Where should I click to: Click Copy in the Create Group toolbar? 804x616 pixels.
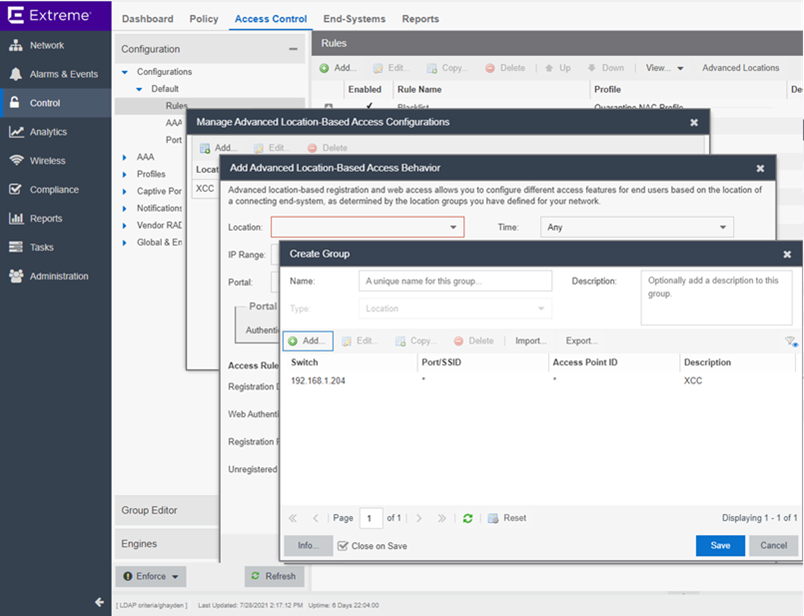click(416, 341)
